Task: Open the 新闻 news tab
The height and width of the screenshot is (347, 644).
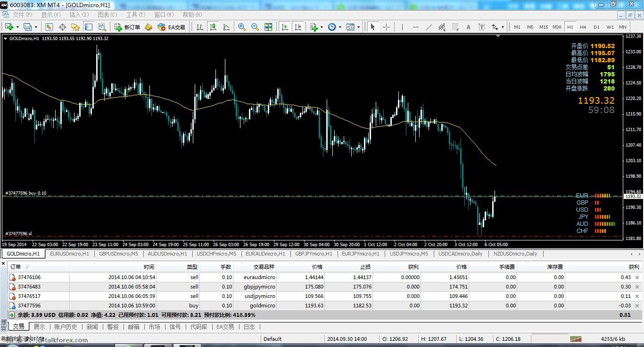Action: point(92,327)
